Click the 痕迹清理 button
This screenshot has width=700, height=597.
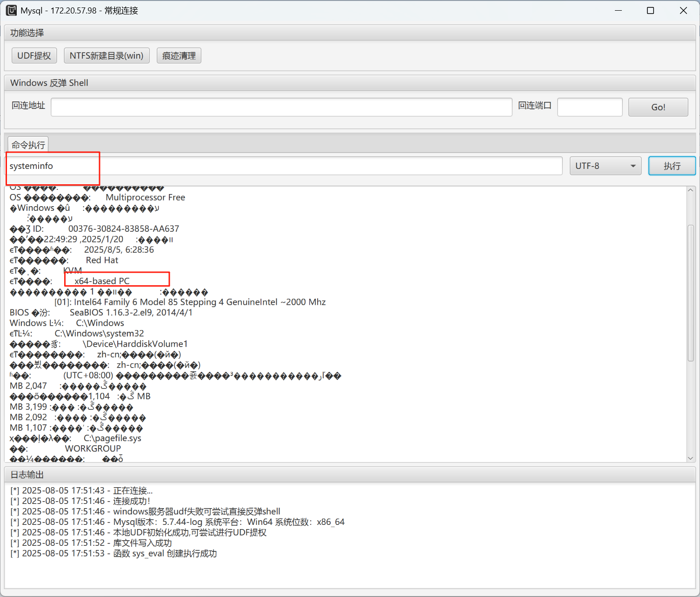[179, 55]
